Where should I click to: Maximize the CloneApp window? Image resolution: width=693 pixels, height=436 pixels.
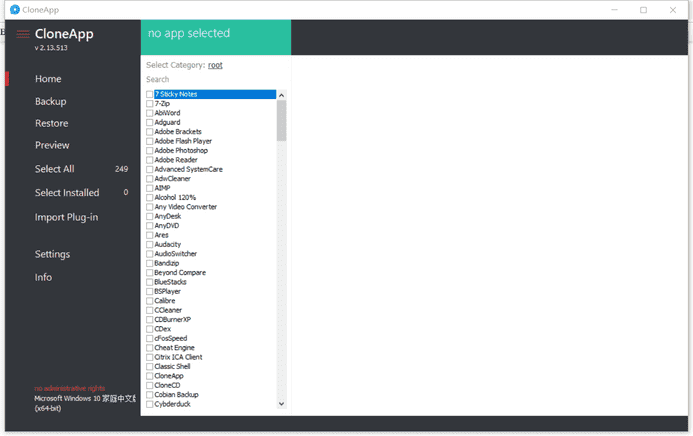click(644, 10)
